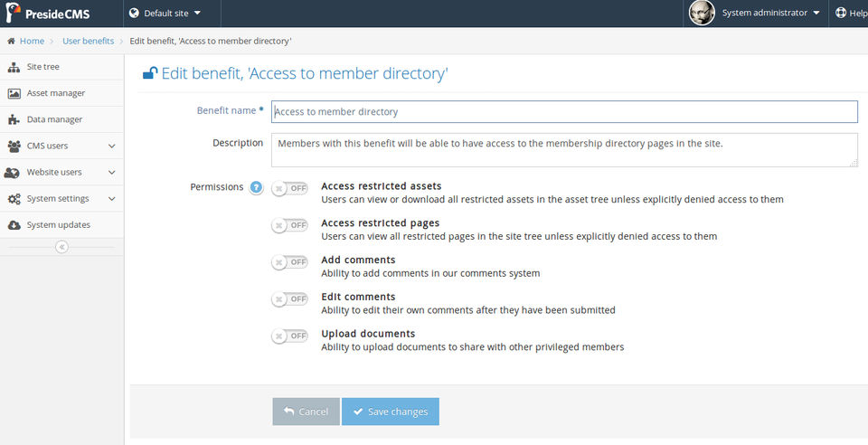The image size is (868, 445).
Task: Click the 'Benefit name' field label
Action: tap(226, 110)
